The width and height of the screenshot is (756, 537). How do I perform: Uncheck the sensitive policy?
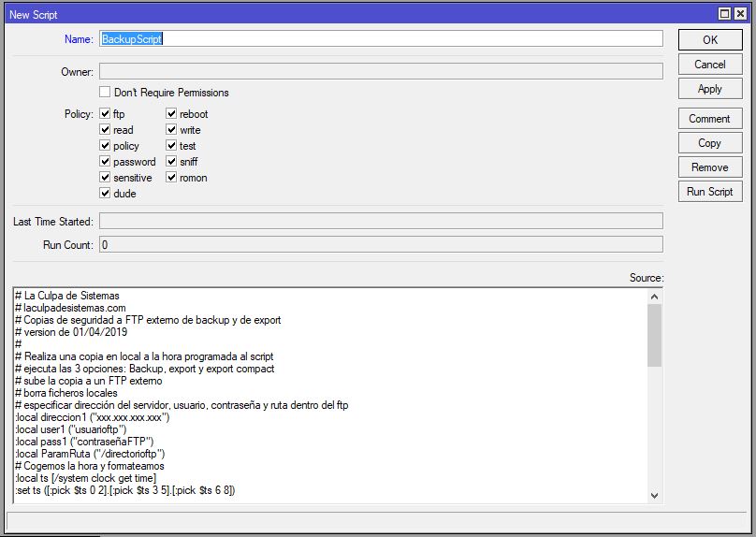(106, 178)
